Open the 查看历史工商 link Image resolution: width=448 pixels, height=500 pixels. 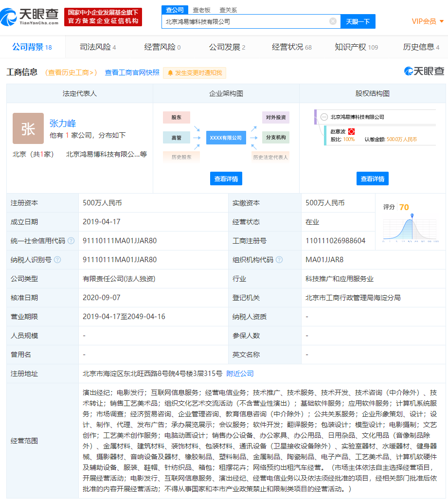pyautogui.click(x=71, y=72)
